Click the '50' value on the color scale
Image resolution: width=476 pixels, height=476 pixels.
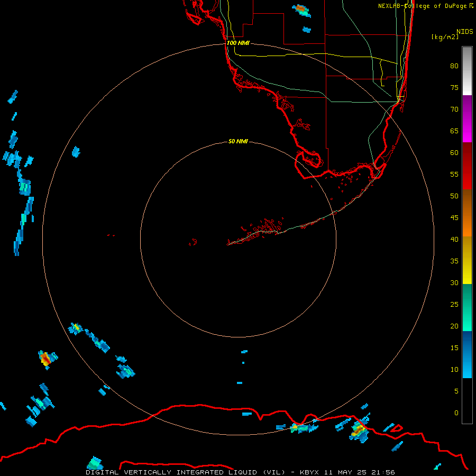click(x=454, y=196)
